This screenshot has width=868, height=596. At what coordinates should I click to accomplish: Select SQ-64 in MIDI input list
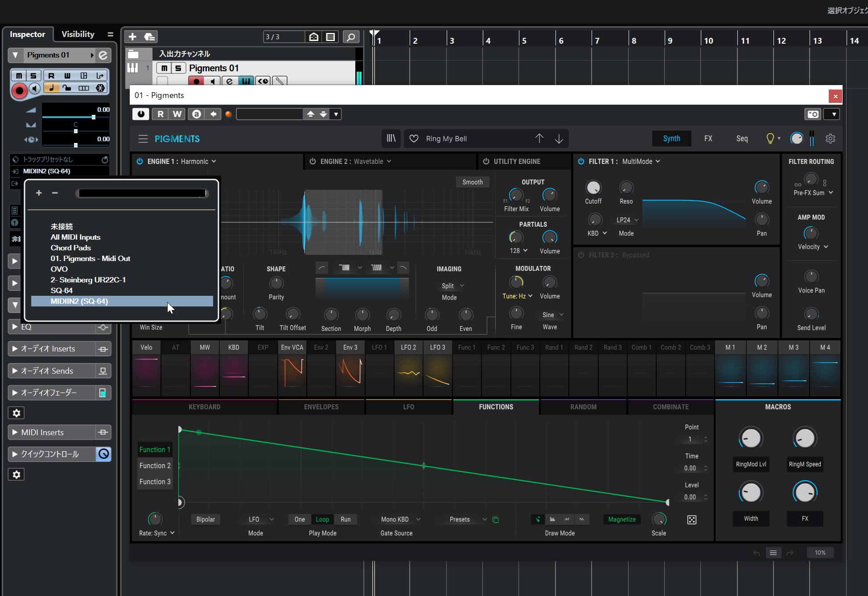click(x=62, y=290)
